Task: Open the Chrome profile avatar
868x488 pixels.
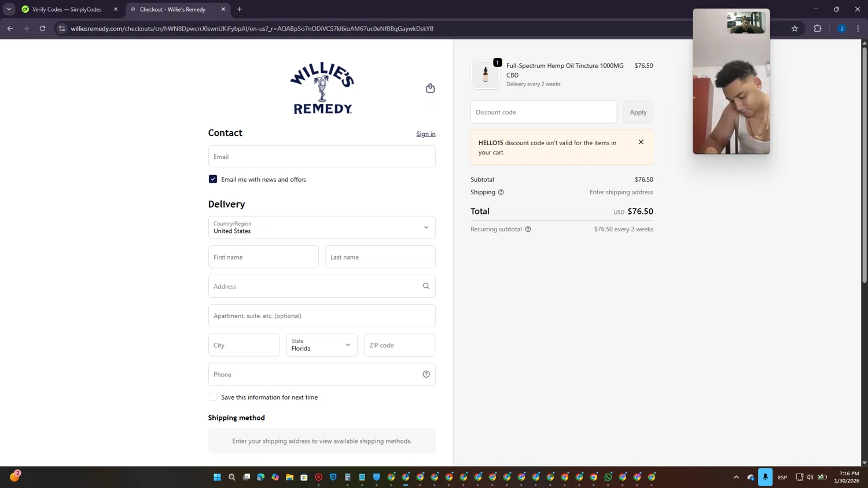Action: click(841, 28)
